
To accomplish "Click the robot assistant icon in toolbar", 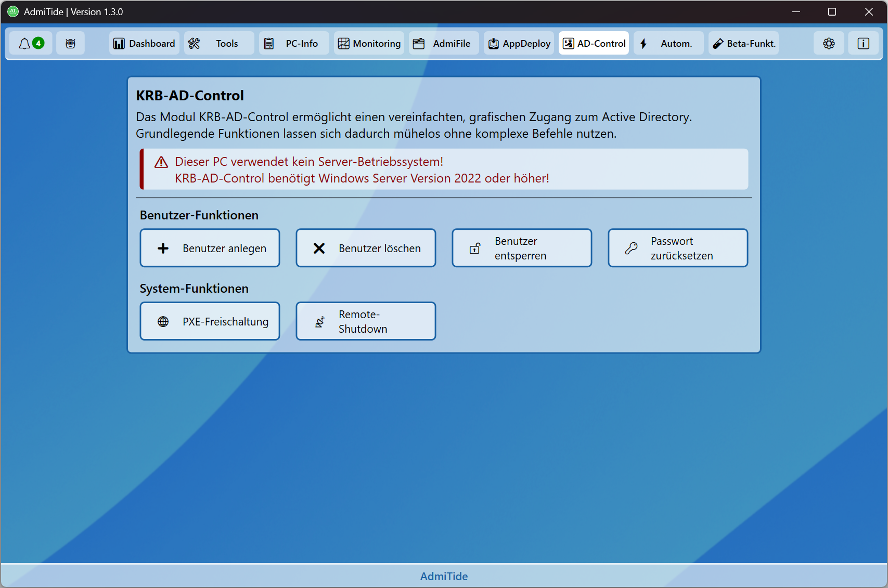I will [70, 43].
